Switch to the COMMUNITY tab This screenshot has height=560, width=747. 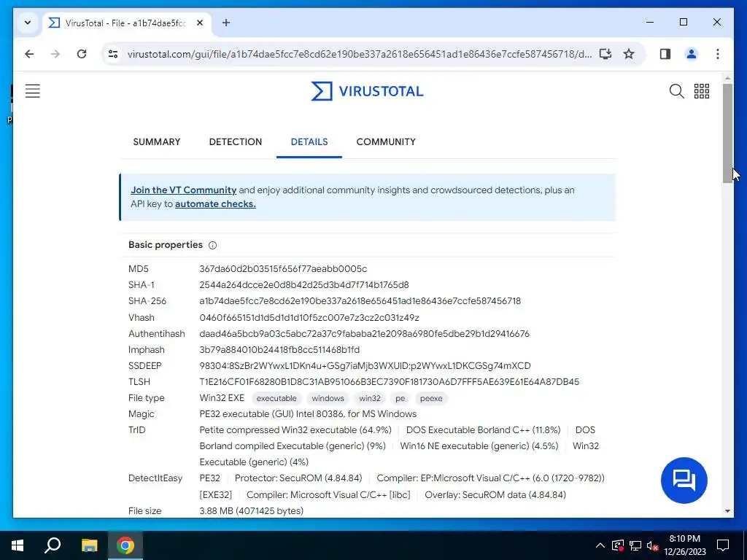pos(386,142)
